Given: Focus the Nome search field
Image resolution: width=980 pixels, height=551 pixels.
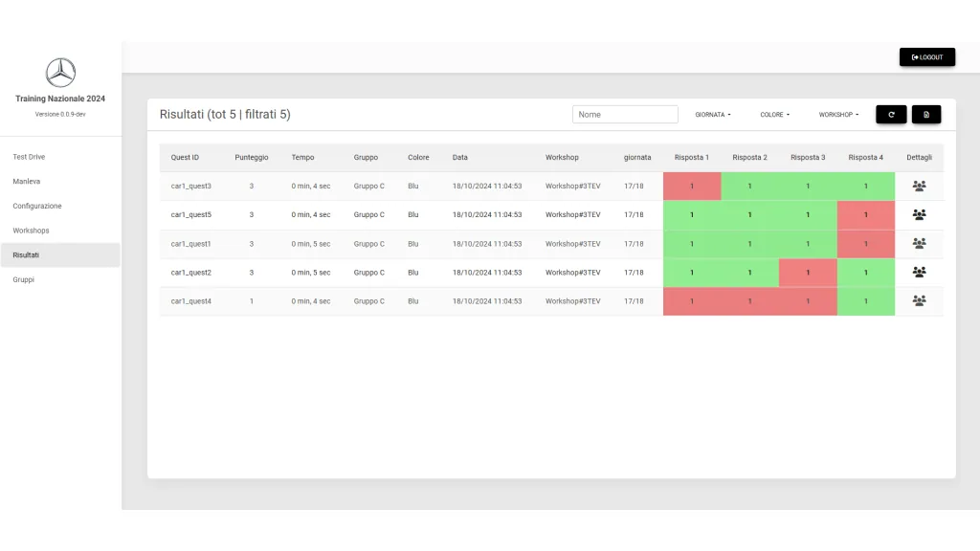Looking at the screenshot, I should (x=625, y=115).
